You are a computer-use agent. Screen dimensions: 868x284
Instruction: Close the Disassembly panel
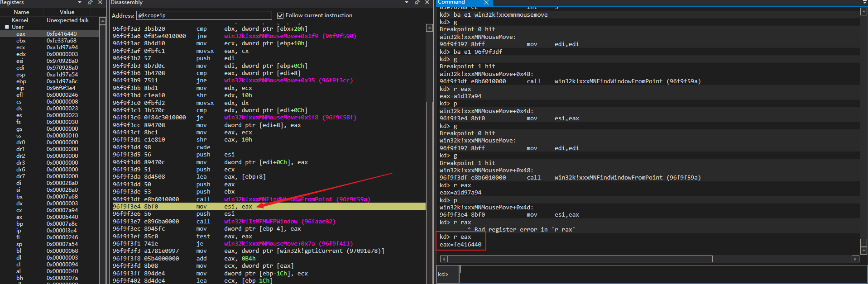click(427, 3)
